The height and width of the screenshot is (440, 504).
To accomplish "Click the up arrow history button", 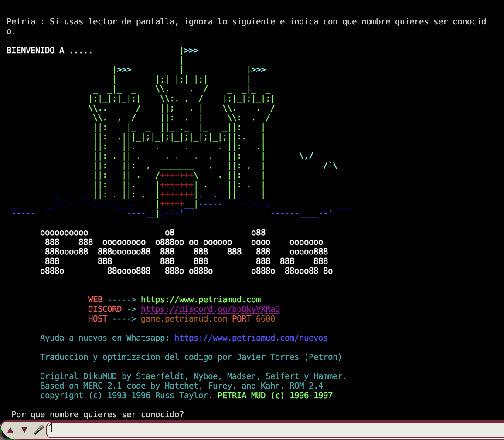I will pos(10,430).
